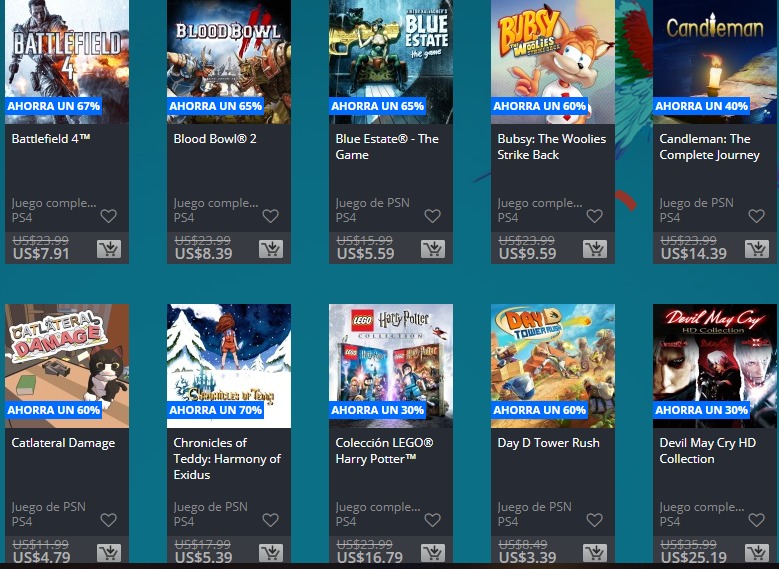This screenshot has width=779, height=569.
Task: Toggle wishlist heart for Bubsy Woolies Strike Back
Action: (594, 216)
